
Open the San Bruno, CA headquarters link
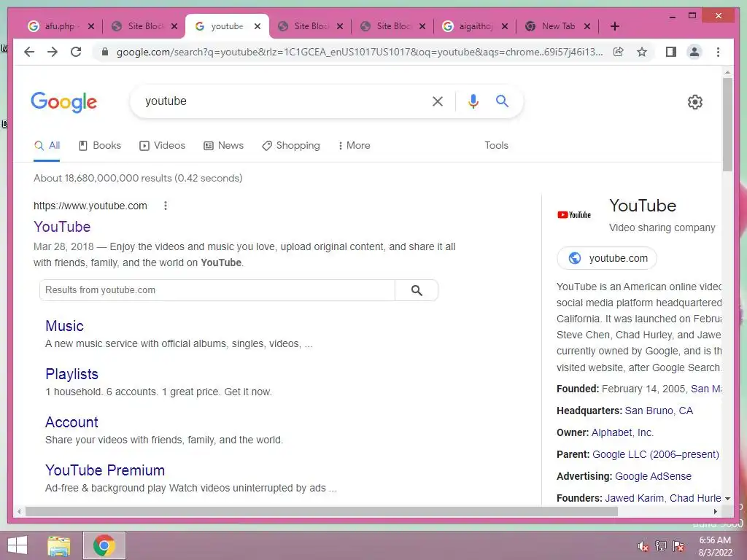[x=659, y=411]
